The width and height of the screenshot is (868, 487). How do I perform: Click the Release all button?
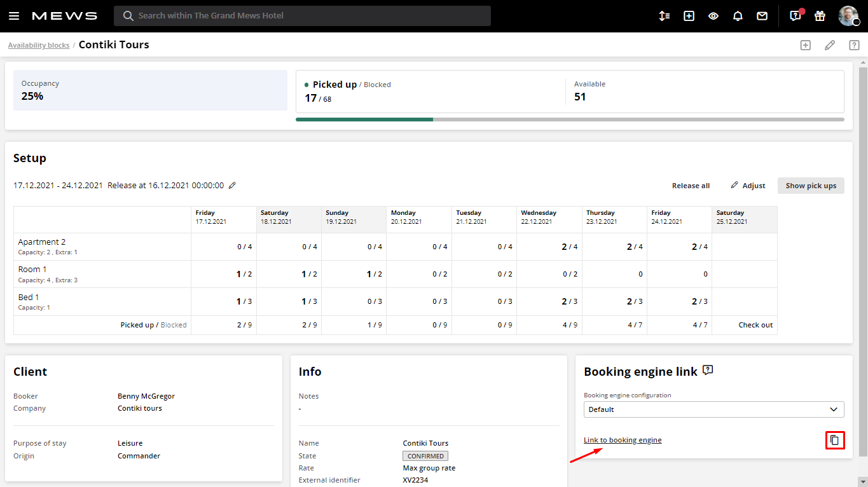(691, 185)
